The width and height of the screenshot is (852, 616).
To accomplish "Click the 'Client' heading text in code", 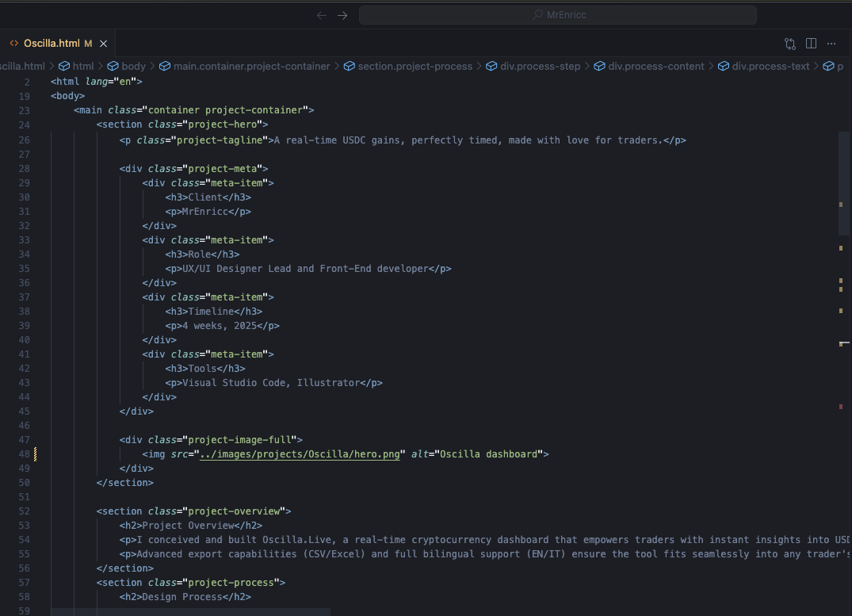I will tap(204, 197).
